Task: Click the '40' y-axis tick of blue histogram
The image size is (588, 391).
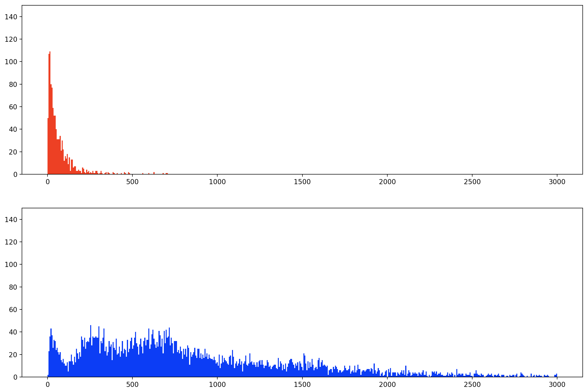Action: tap(13, 332)
